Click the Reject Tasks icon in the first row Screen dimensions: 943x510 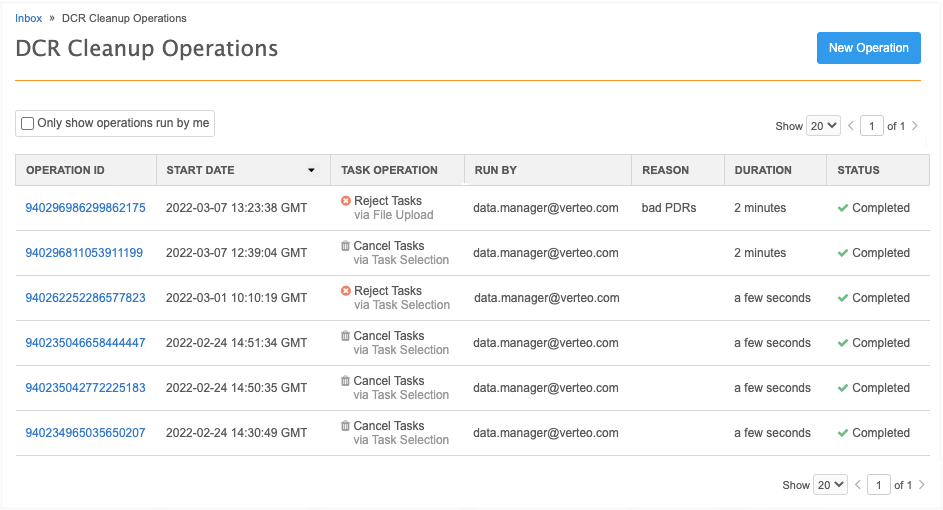pyautogui.click(x=346, y=201)
